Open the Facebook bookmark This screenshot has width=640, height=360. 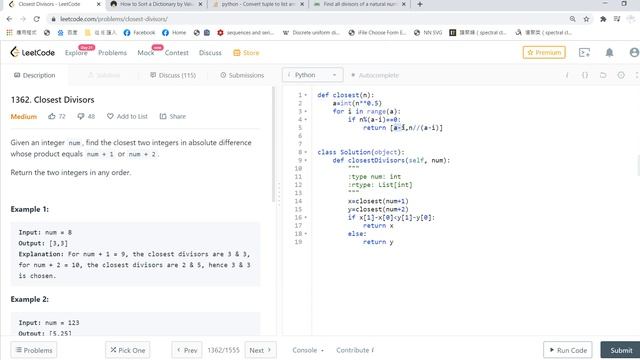point(139,33)
